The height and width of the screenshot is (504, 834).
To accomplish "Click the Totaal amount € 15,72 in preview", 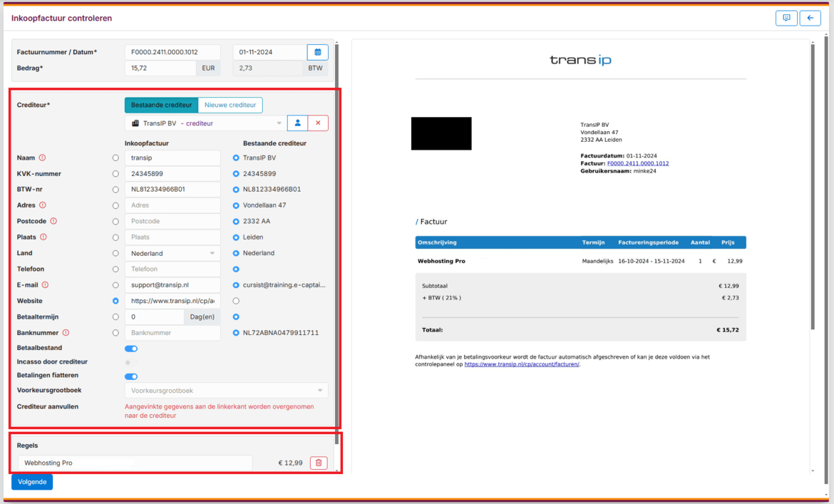I will point(728,330).
